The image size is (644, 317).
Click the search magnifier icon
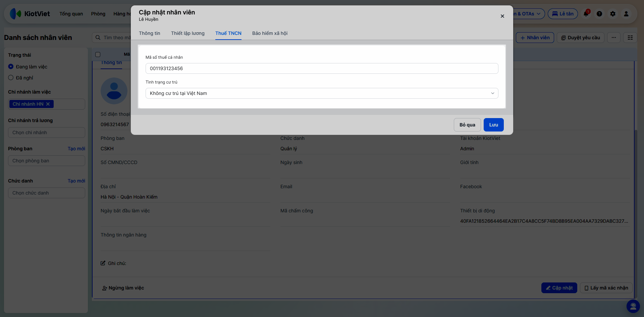(x=98, y=38)
